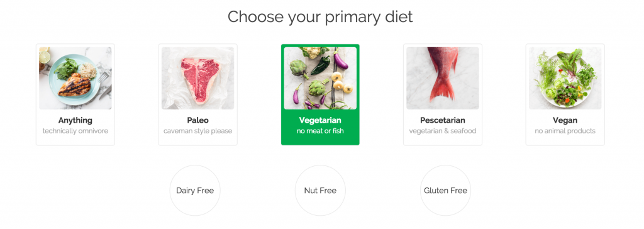Click the "caveman style please" subtitle
The width and height of the screenshot is (644, 229).
click(x=197, y=131)
